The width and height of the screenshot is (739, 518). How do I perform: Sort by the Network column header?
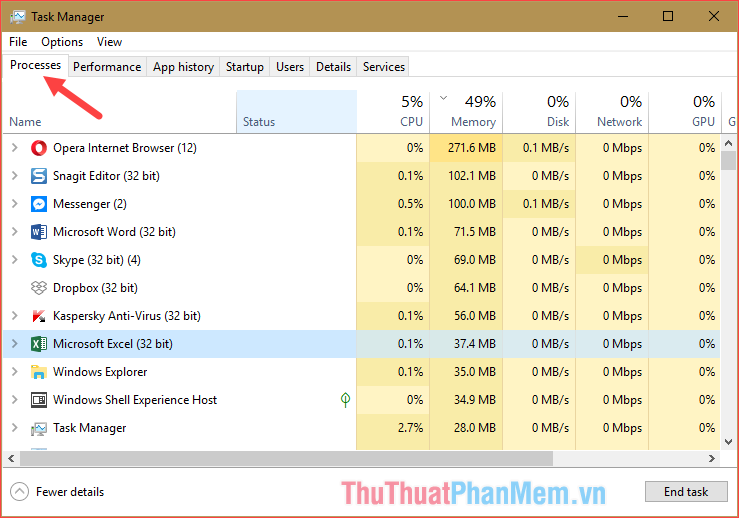pos(612,112)
